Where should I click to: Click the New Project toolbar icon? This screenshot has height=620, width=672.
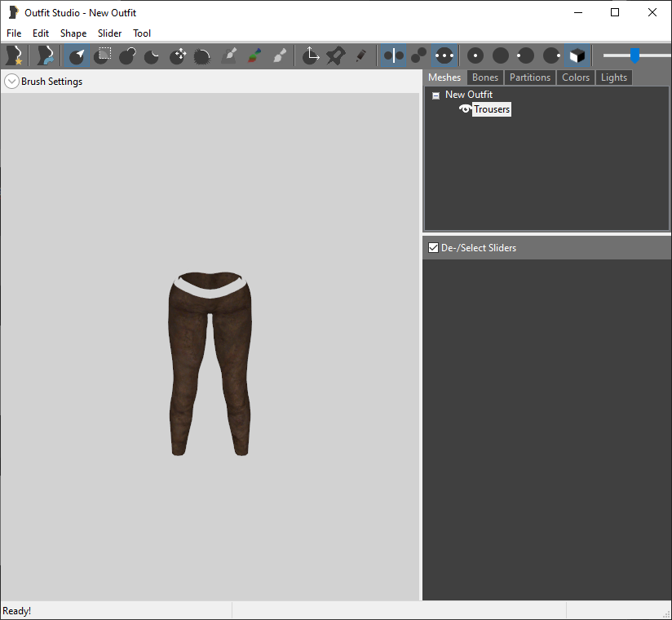pos(14,55)
